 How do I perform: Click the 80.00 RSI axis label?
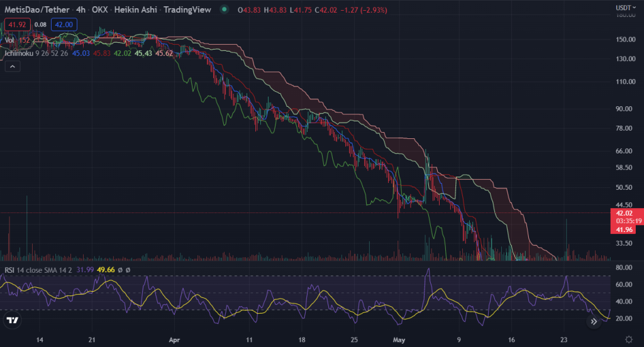coord(624,267)
